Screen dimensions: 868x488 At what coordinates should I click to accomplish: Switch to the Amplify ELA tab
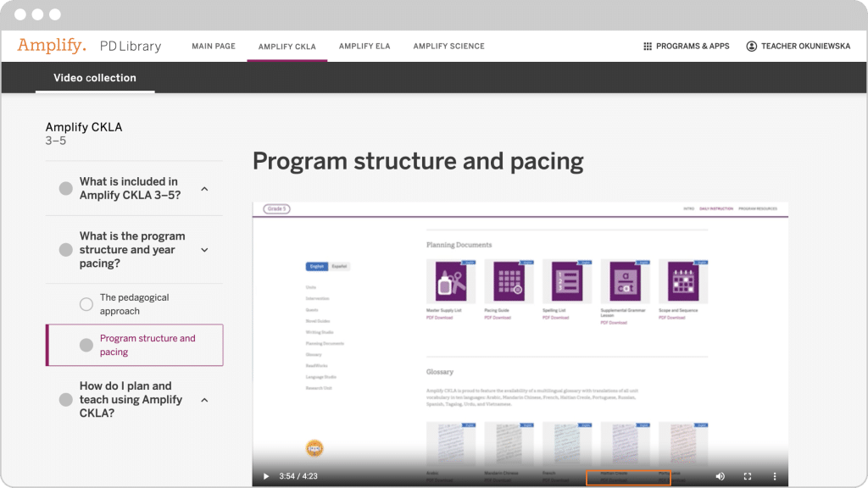pyautogui.click(x=364, y=46)
